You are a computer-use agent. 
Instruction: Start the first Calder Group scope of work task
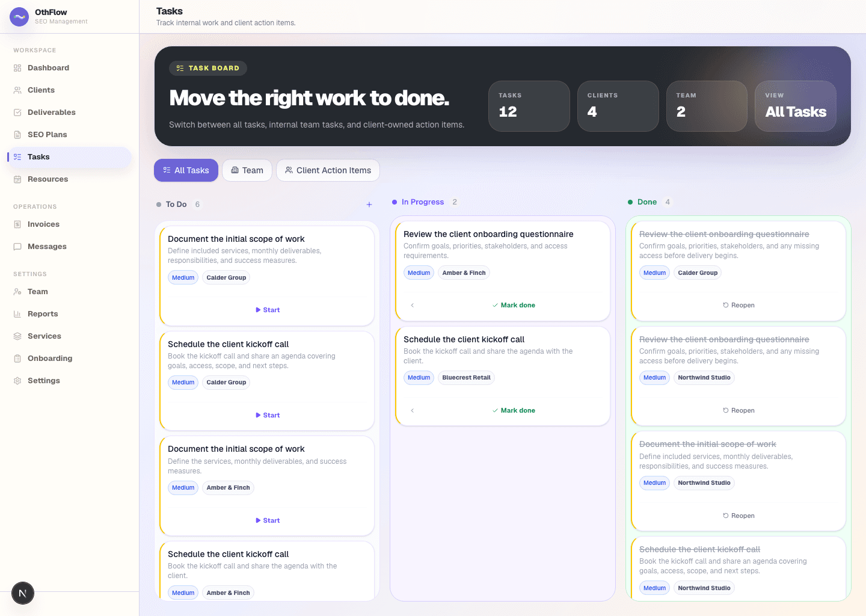click(268, 310)
